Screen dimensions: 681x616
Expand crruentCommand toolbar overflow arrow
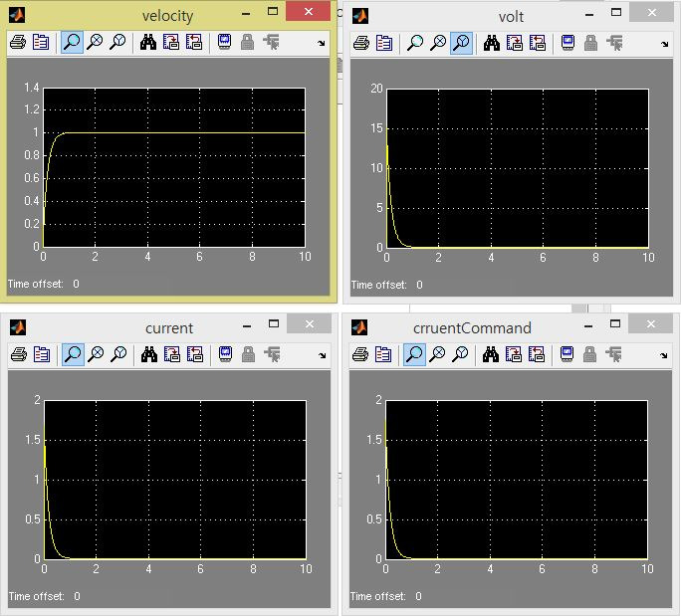click(664, 355)
